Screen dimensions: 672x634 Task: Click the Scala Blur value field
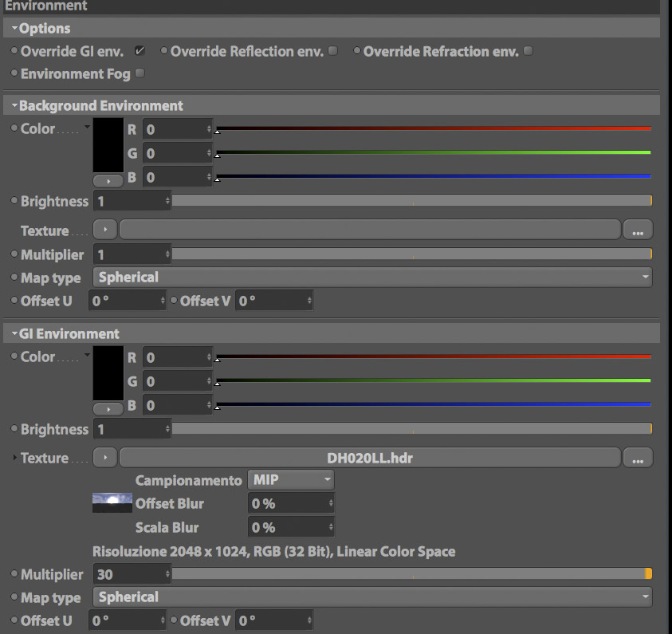pyautogui.click(x=291, y=527)
